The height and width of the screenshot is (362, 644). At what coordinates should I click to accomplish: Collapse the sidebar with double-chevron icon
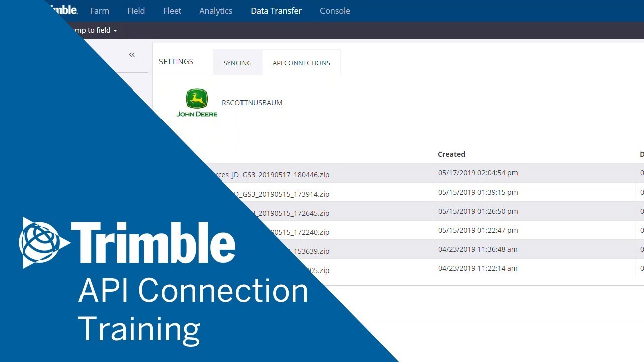(132, 55)
